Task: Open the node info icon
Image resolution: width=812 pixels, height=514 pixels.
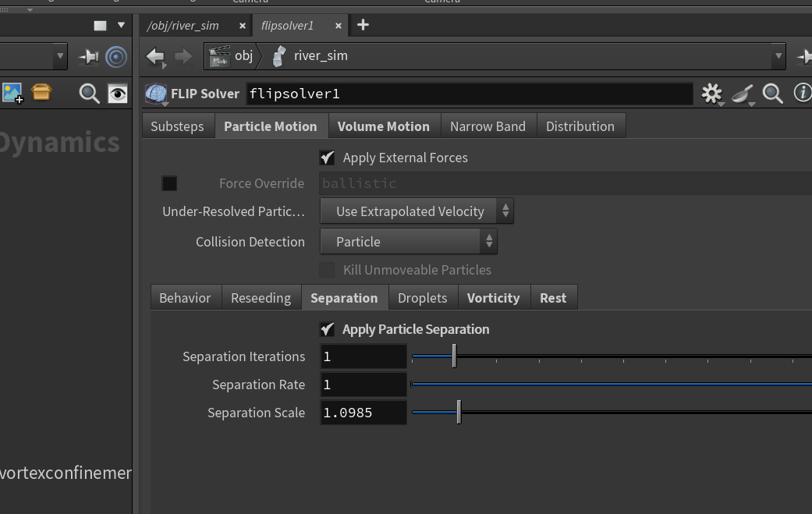Action: coord(802,93)
